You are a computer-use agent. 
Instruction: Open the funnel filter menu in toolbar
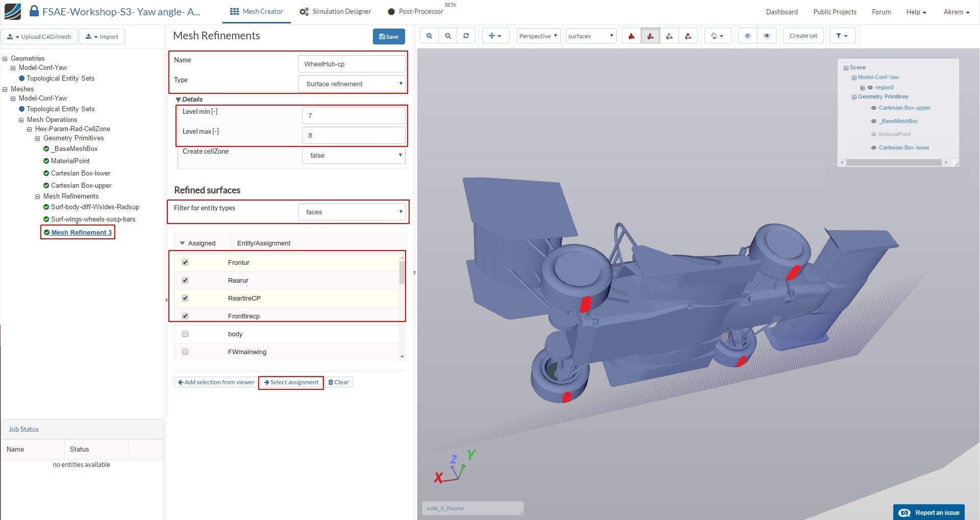point(842,36)
